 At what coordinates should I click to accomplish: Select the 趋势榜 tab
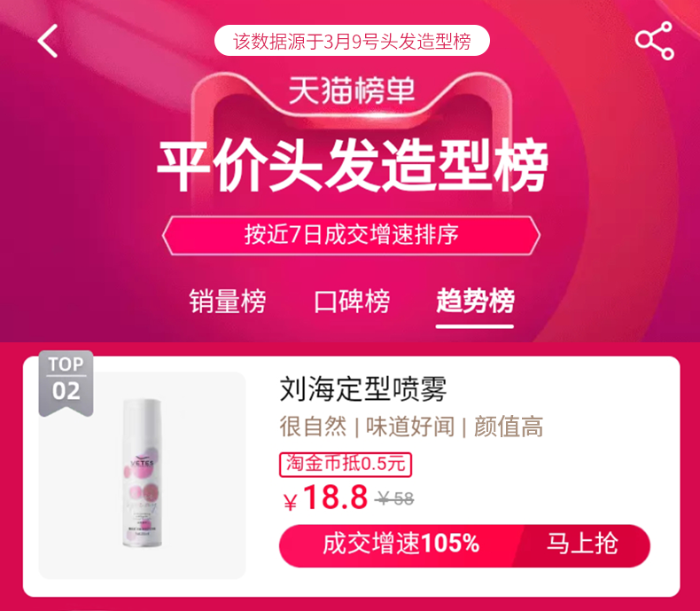click(475, 301)
